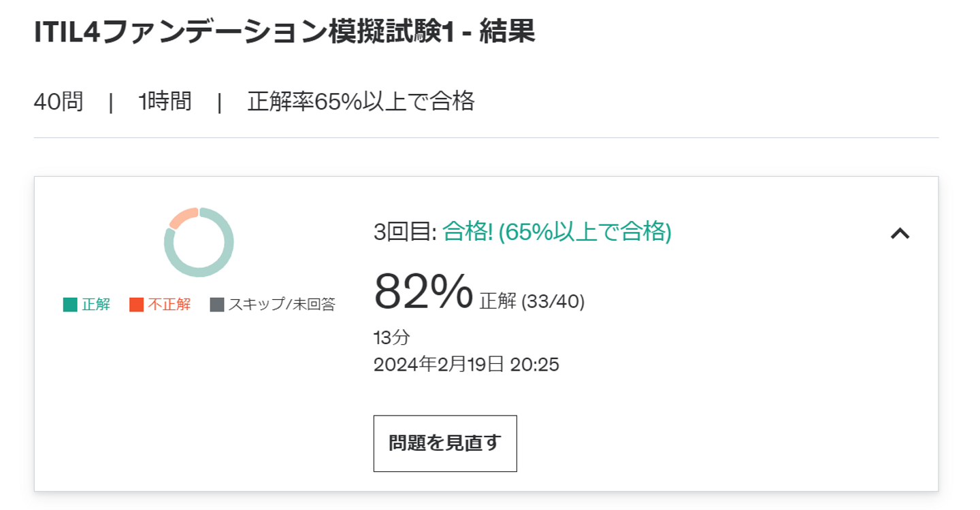Collapse the attempt 3 result with the chevron
Viewport: 980px width, 510px height.
coord(900,233)
